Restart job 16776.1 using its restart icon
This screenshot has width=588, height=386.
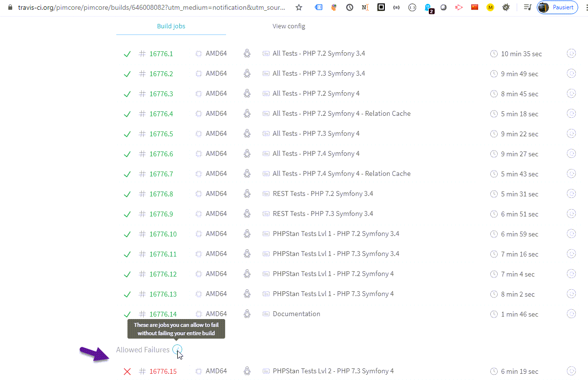(571, 53)
